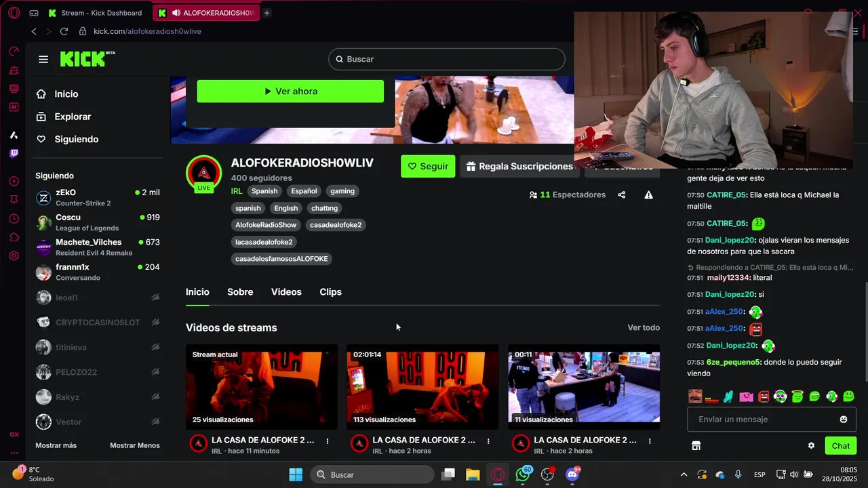Click Mostrar más in following list
The height and width of the screenshot is (488, 868).
pyautogui.click(x=56, y=445)
